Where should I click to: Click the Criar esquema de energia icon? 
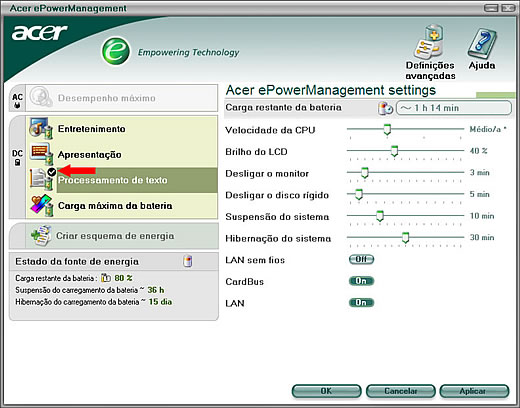pyautogui.click(x=41, y=236)
